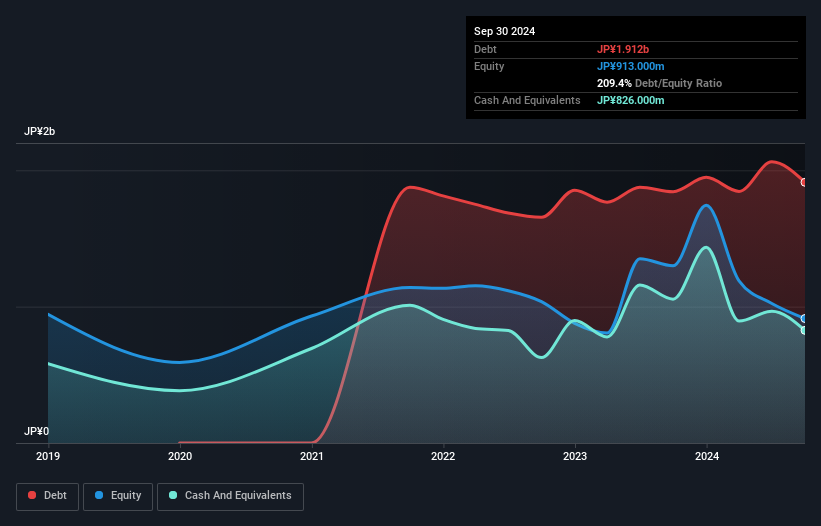Click the JP¥913.000m equity value
821x526 pixels.
coord(630,66)
